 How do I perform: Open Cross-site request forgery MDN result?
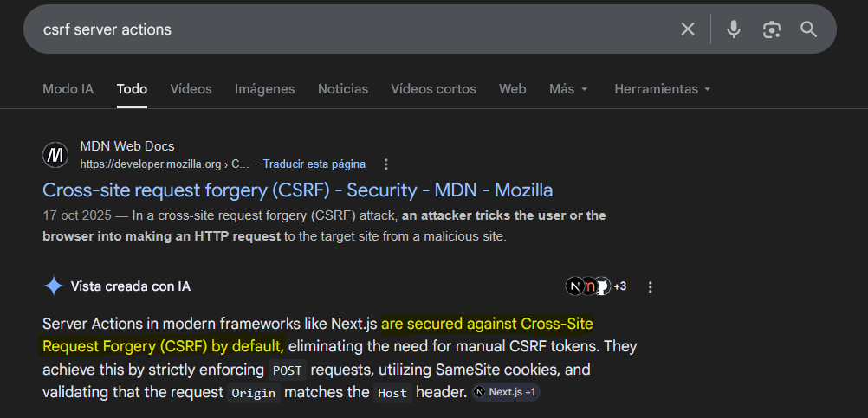coord(297,190)
